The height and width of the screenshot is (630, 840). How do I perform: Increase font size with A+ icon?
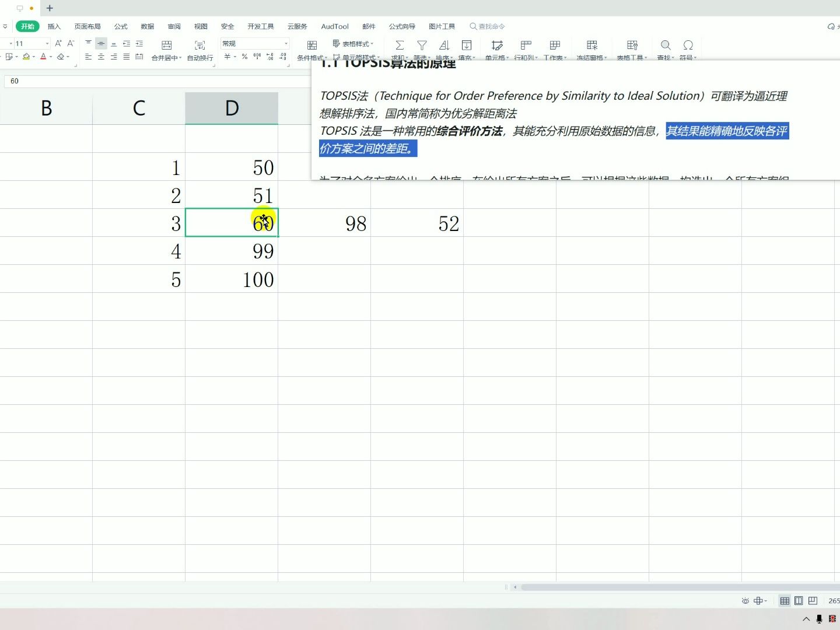tap(58, 43)
